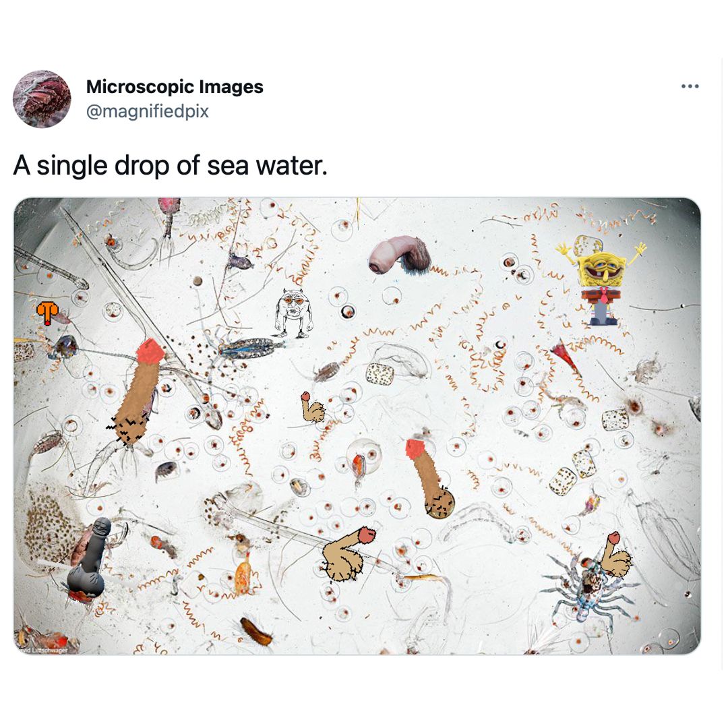Image resolution: width=728 pixels, height=728 pixels.
Task: Open the Microscopic Images display name link
Action: [175, 87]
